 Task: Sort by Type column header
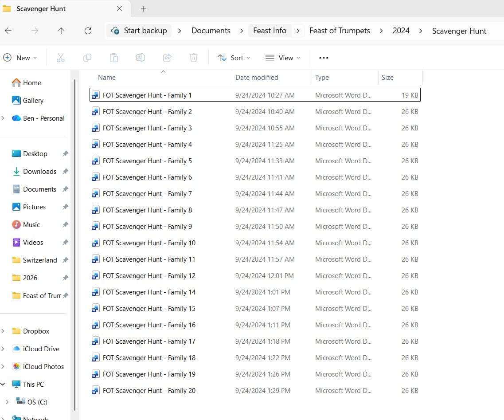(322, 78)
